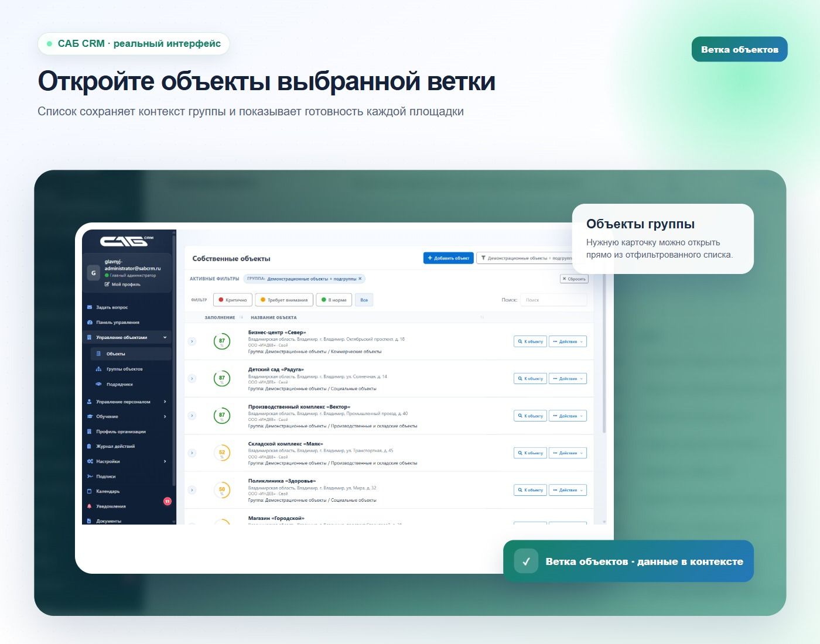The image size is (820, 644).
Task: Click the G user avatar
Action: [x=93, y=273]
